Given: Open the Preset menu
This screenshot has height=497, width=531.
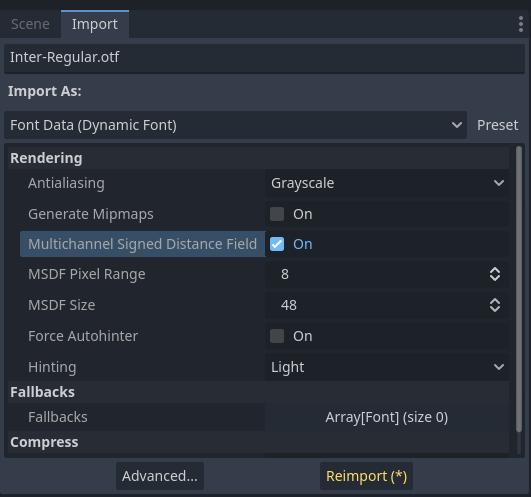Looking at the screenshot, I should 497,125.
